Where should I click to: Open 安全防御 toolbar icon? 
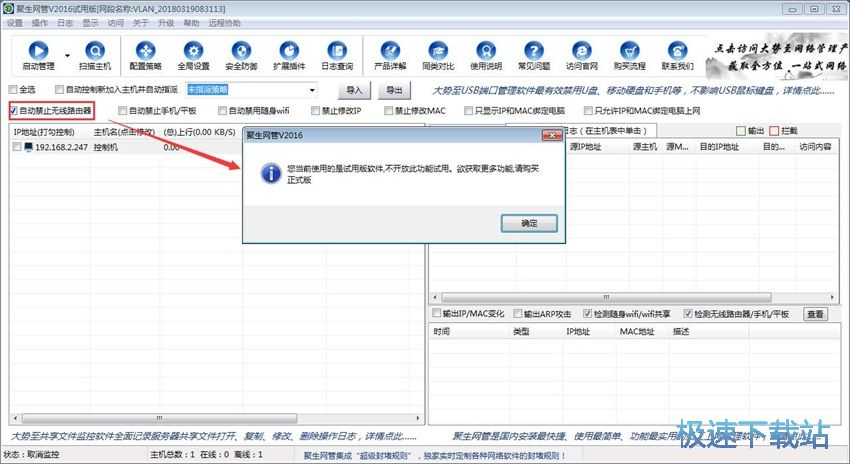tap(241, 51)
